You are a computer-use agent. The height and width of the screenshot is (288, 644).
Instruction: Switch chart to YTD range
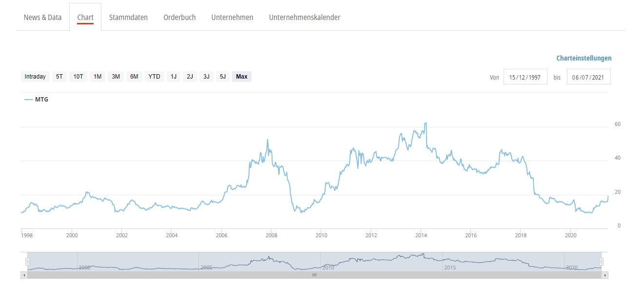[x=154, y=77]
